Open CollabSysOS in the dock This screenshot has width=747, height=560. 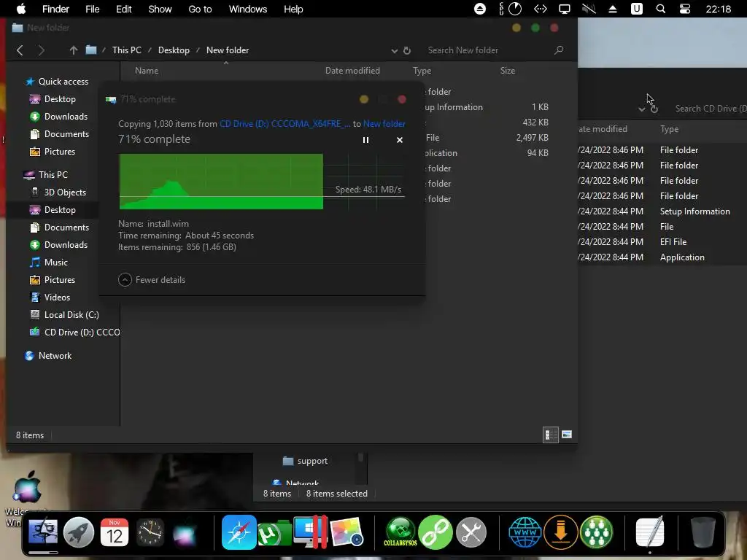pyautogui.click(x=400, y=532)
